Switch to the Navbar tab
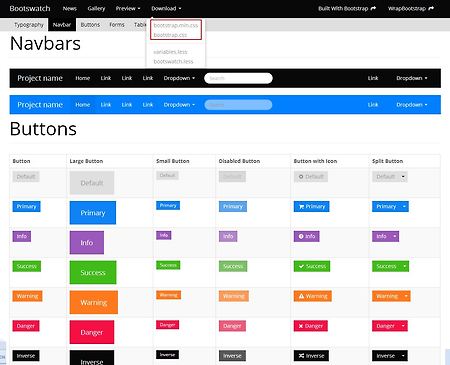This screenshot has width=450, height=365. [x=62, y=25]
